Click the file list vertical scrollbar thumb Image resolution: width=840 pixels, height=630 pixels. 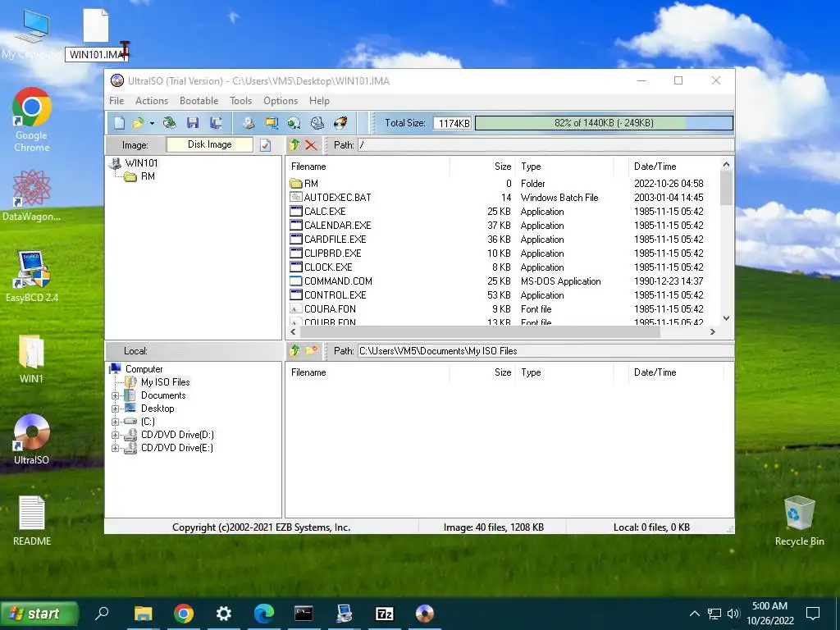pos(726,188)
